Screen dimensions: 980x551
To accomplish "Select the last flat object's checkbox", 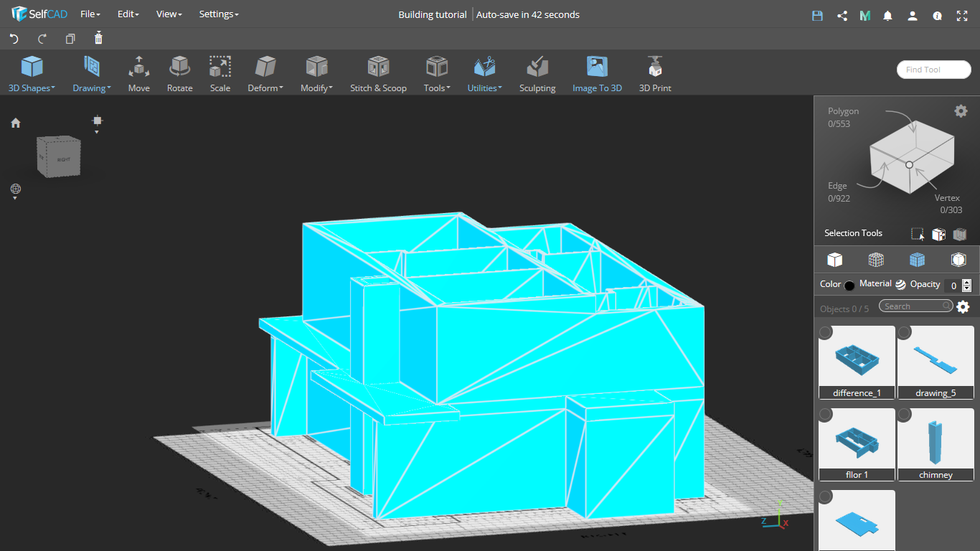I will point(826,496).
